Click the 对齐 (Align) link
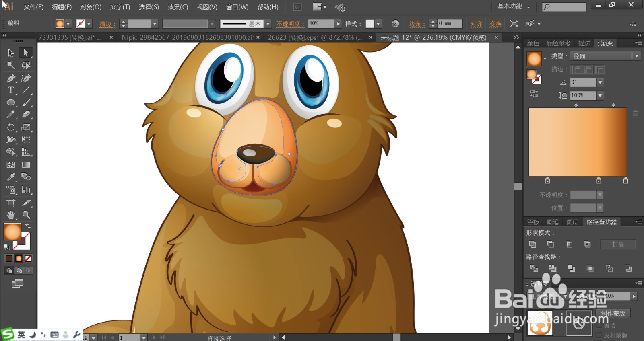Image resolution: width=644 pixels, height=341 pixels. pos(477,24)
